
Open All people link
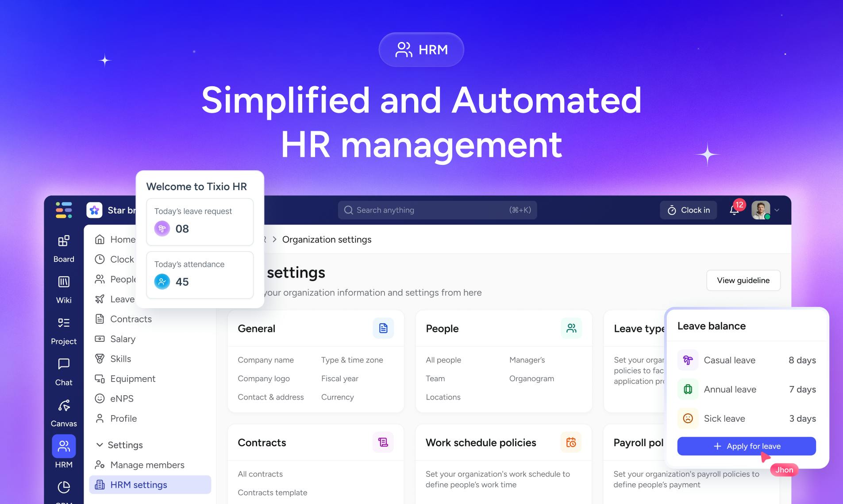click(x=443, y=360)
